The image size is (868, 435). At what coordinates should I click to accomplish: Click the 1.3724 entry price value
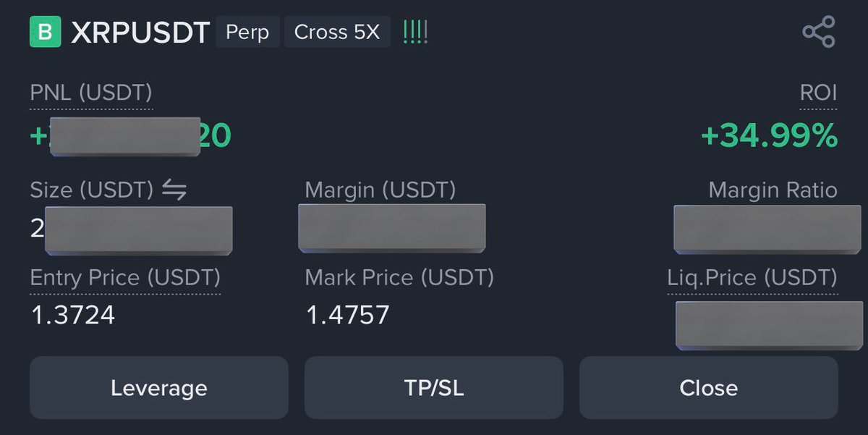coord(73,315)
